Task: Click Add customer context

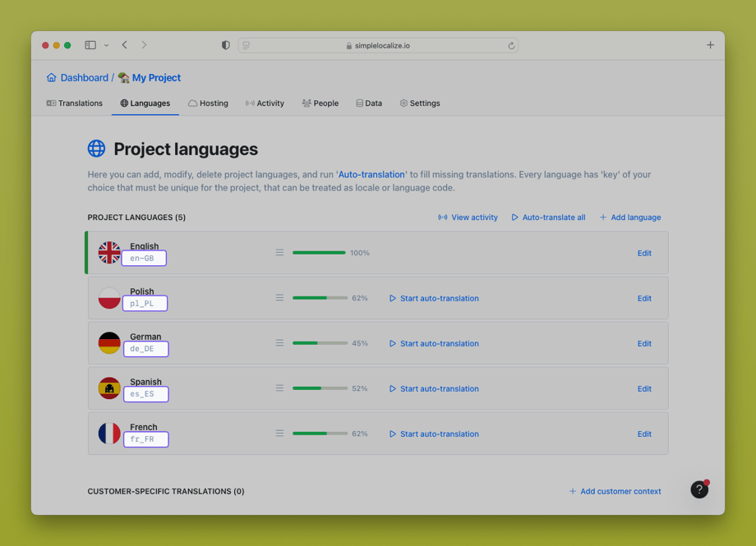Action: click(x=615, y=491)
